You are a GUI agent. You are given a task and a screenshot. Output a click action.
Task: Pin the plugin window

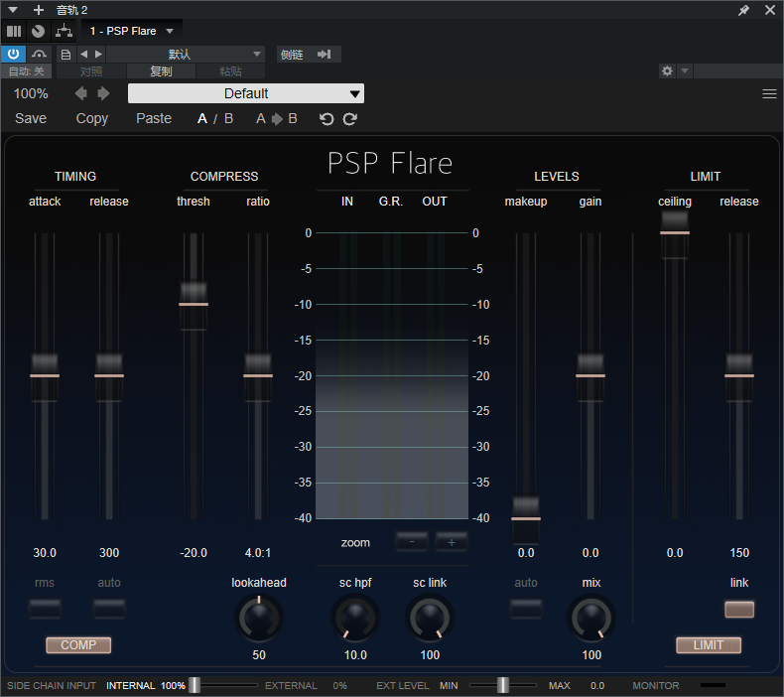click(743, 10)
